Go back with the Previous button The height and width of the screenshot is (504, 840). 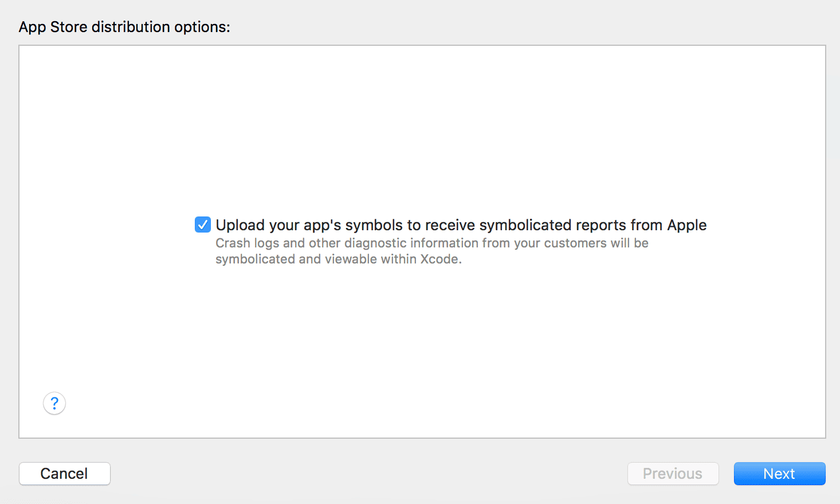click(673, 474)
